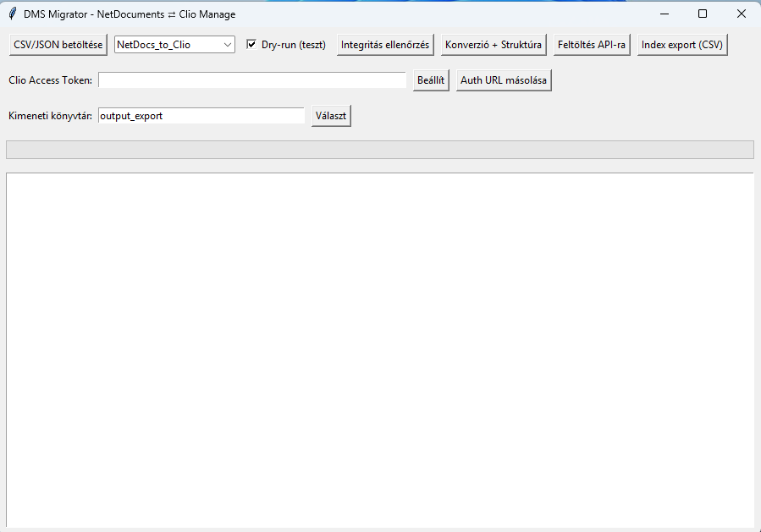761x532 pixels.
Task: Open the NetDocs_to_Clio direction dropdown
Action: tap(174, 45)
